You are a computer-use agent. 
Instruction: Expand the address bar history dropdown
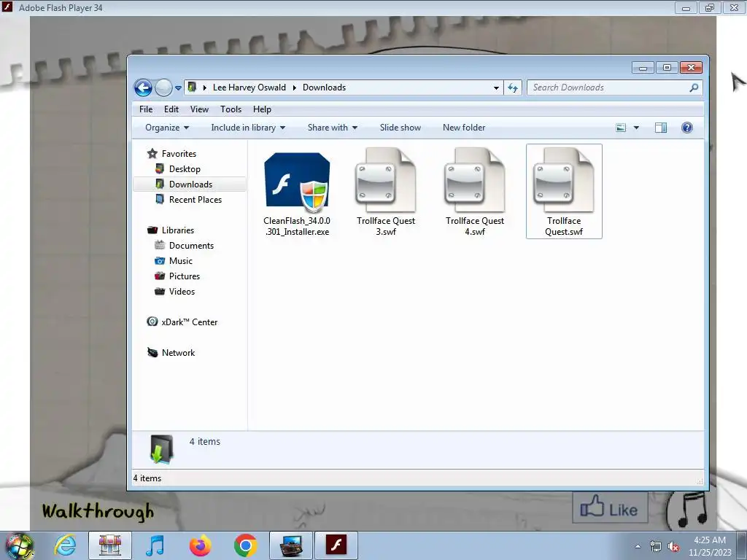tap(496, 87)
